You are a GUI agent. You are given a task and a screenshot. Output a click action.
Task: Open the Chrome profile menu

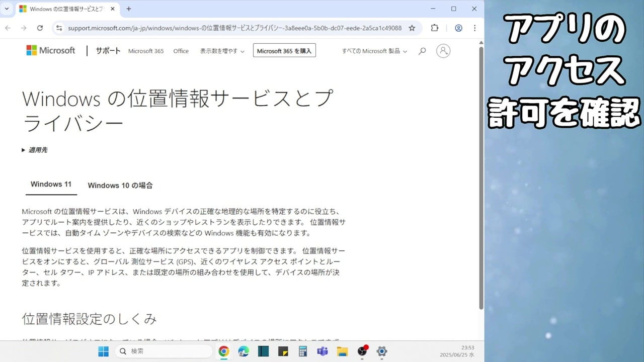click(458, 28)
